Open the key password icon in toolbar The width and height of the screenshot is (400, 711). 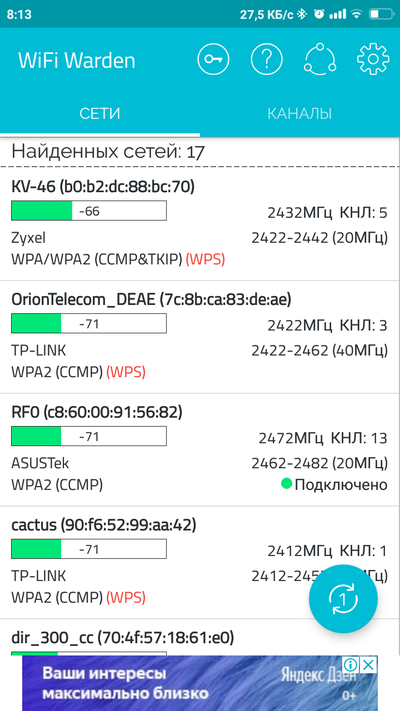click(213, 59)
